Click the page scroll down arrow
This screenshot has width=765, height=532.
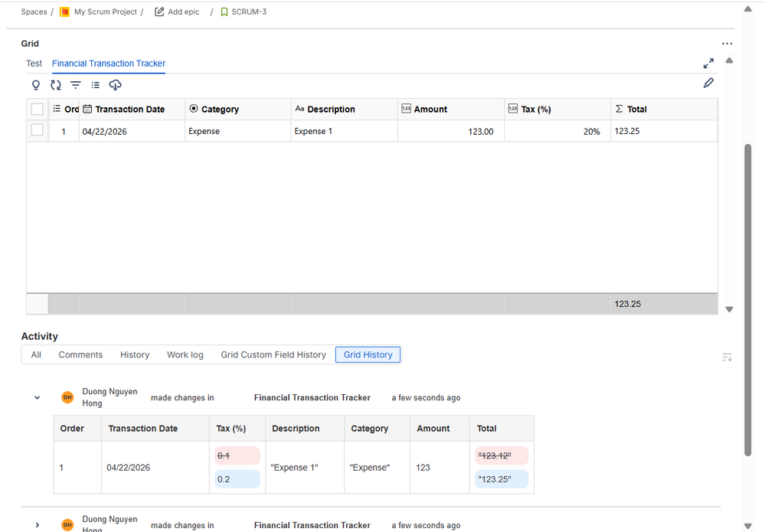tap(747, 526)
